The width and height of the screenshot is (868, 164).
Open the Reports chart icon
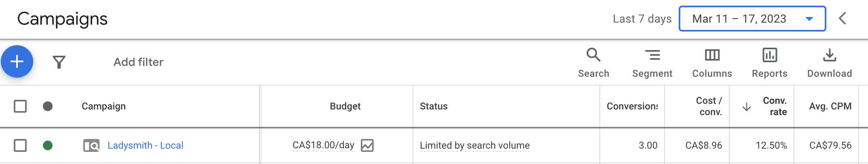pyautogui.click(x=769, y=63)
